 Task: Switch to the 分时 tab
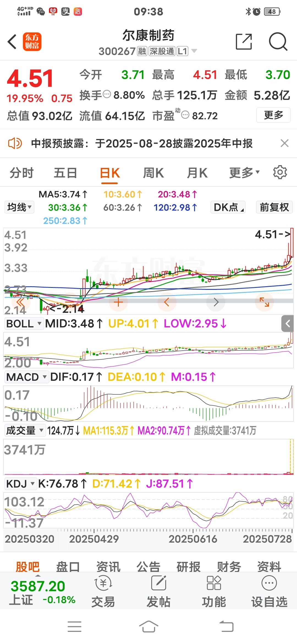click(21, 173)
